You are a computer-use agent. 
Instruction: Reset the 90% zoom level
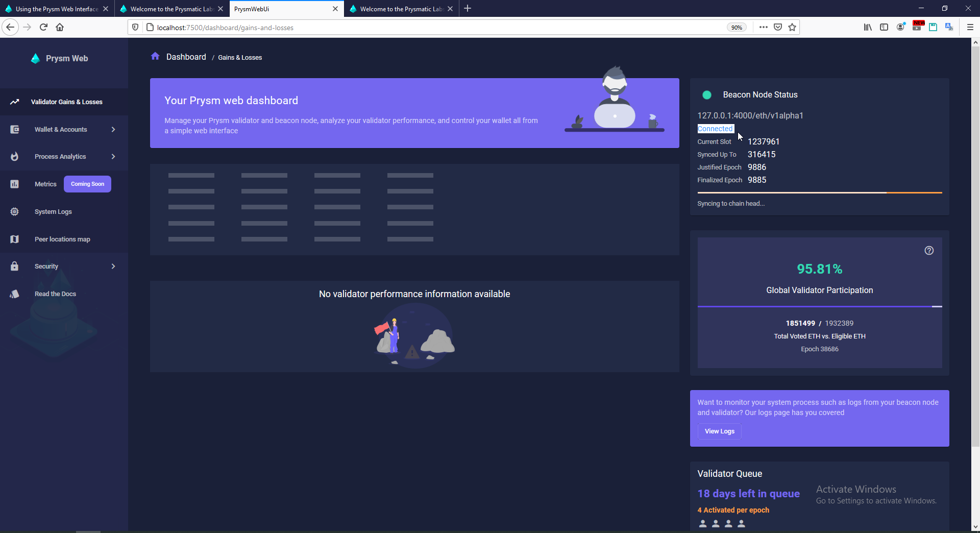pos(737,28)
